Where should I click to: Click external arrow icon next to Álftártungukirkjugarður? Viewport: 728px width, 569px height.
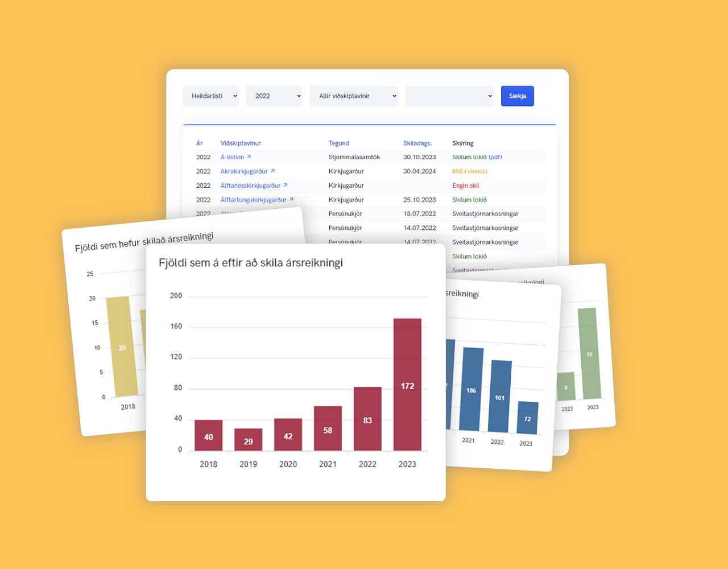291,199
